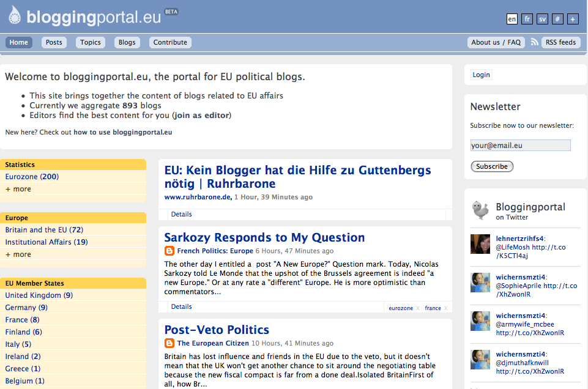The image size is (588, 389).
Task: Switch language to French (fr)
Action: click(527, 19)
